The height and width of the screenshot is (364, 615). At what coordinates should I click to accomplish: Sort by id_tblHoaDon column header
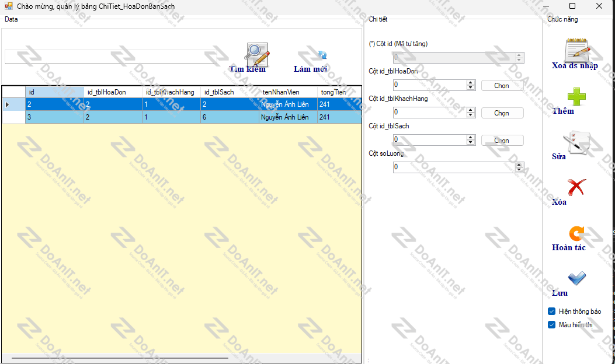113,92
